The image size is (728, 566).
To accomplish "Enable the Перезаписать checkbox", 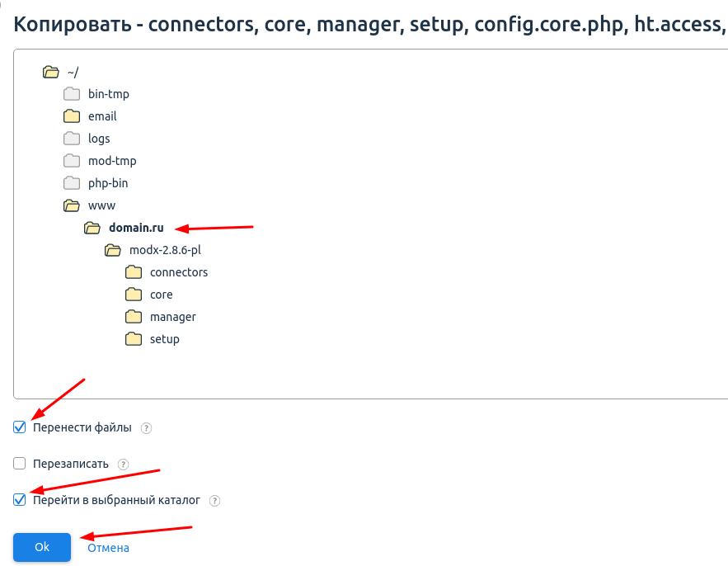I will [20, 464].
